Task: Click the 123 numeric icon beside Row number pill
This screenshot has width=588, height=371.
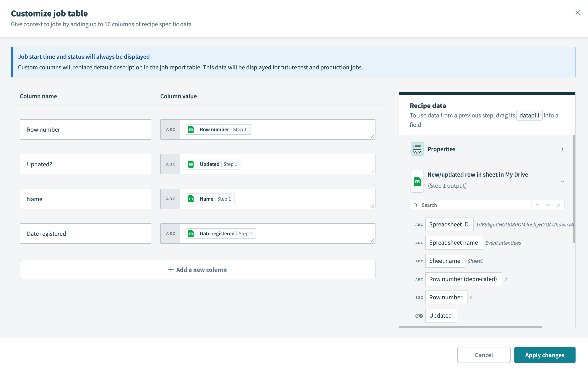Action: tap(419, 297)
